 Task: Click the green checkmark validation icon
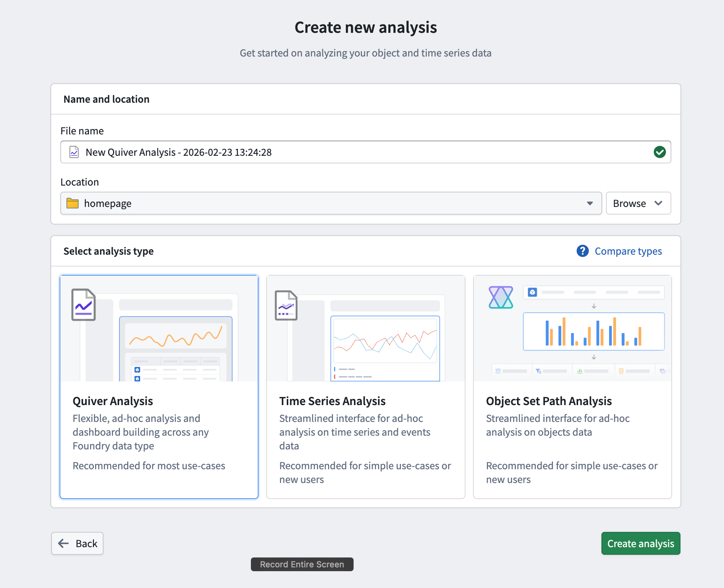click(x=660, y=152)
